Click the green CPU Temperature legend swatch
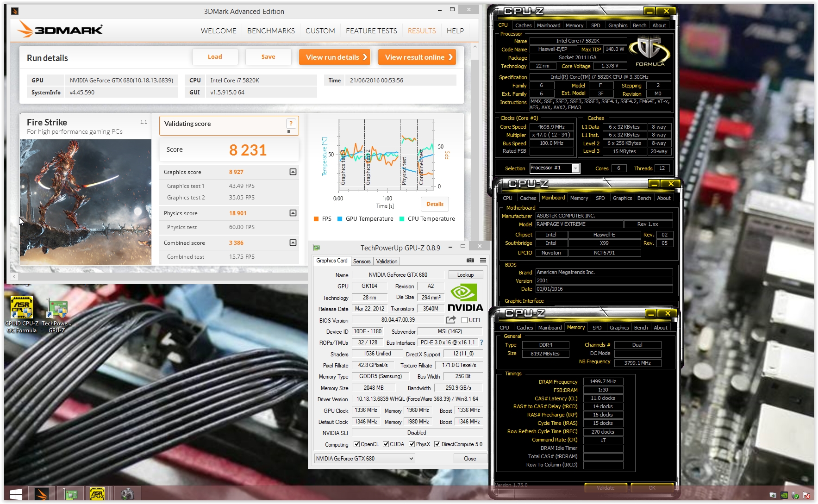Viewport: 818px width, 504px height. coord(402,219)
